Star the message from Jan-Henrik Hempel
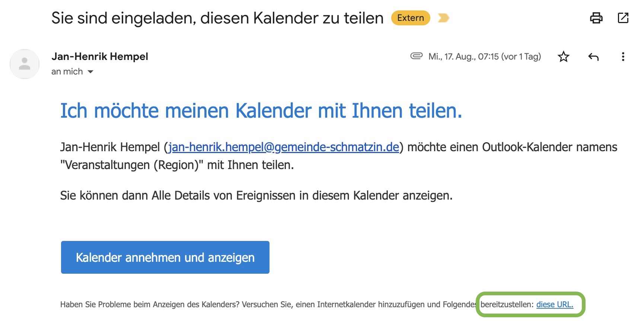Screen dimensions: 644x321 (x=563, y=57)
